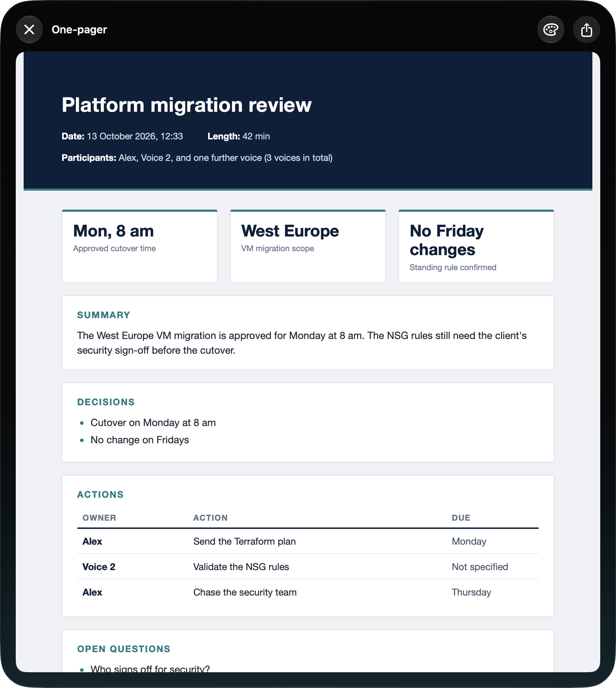Click the Summary section heading
Viewport: 616px width, 688px height.
(104, 315)
